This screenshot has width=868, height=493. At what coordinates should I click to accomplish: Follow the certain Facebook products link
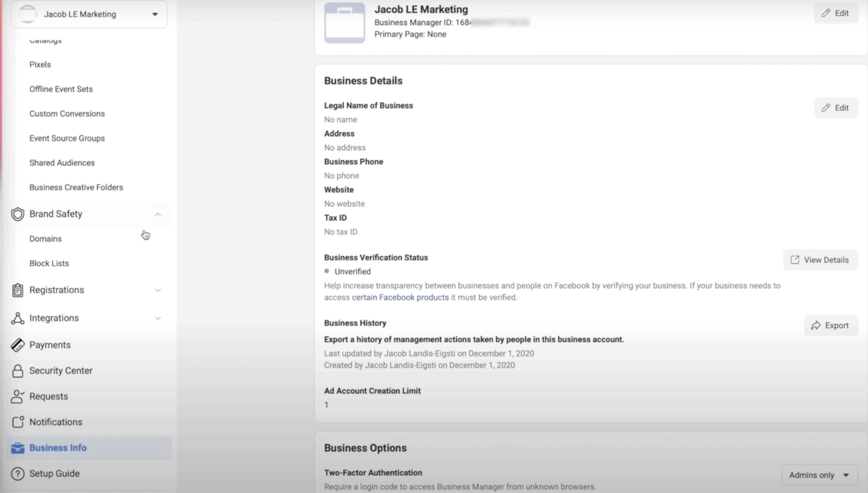(x=400, y=298)
